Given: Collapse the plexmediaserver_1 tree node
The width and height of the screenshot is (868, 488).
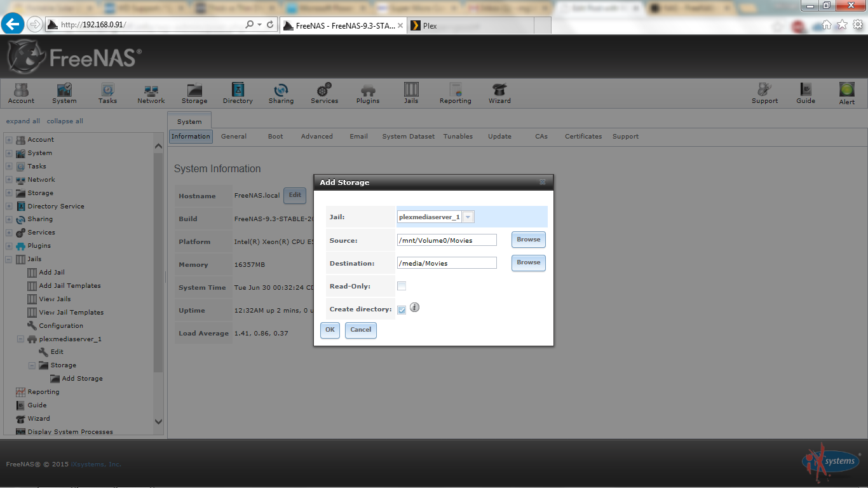Looking at the screenshot, I should pos(20,339).
